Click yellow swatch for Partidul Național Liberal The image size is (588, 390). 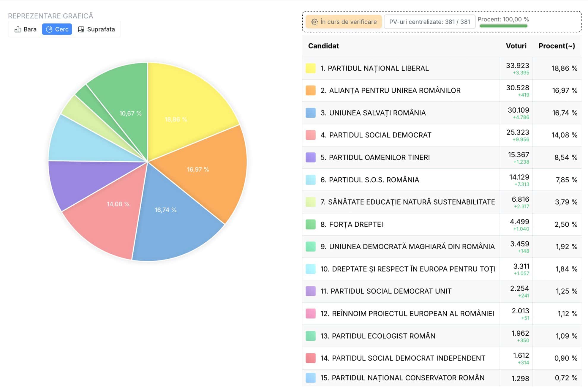pyautogui.click(x=311, y=68)
